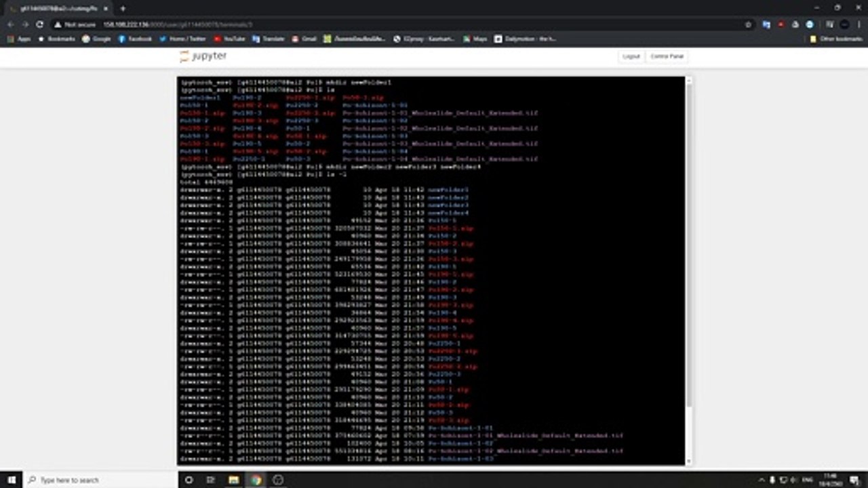The width and height of the screenshot is (868, 488).
Task: Open the Control Panel button
Action: [x=667, y=56]
